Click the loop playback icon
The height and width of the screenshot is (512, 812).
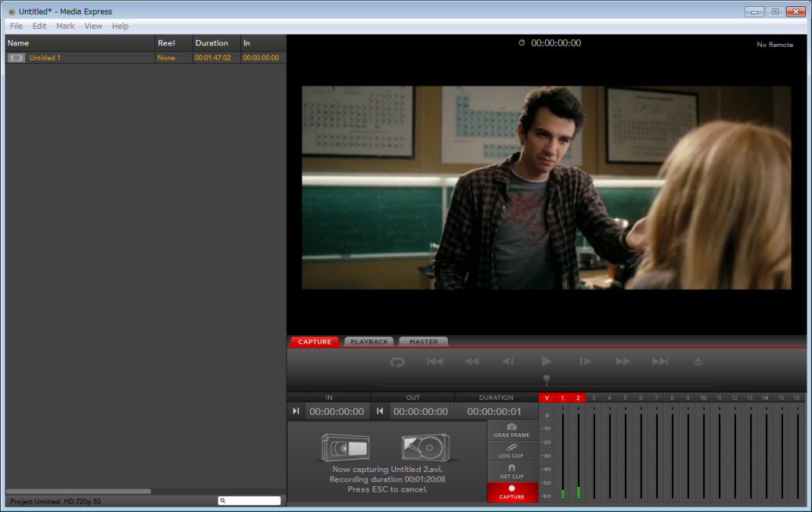[397, 362]
